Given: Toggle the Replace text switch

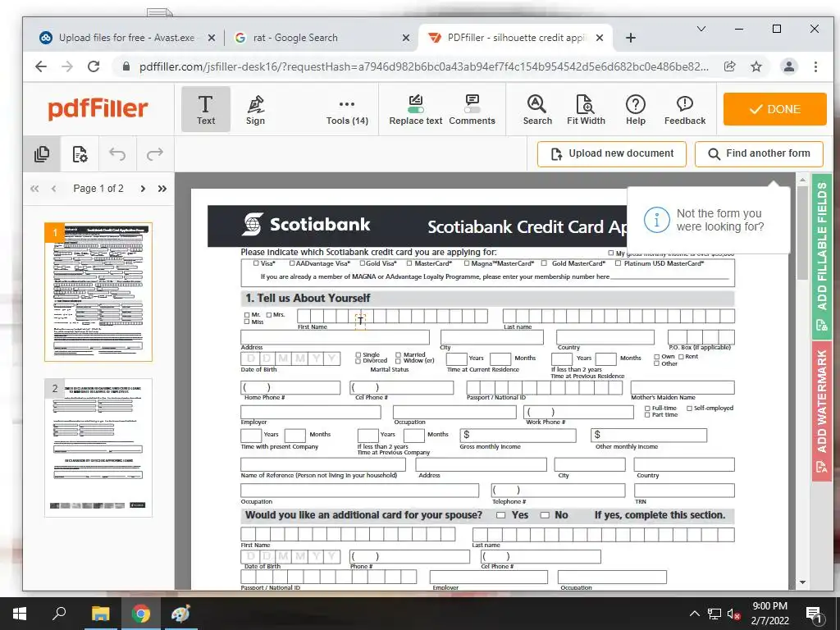Looking at the screenshot, I should tap(416, 110).
